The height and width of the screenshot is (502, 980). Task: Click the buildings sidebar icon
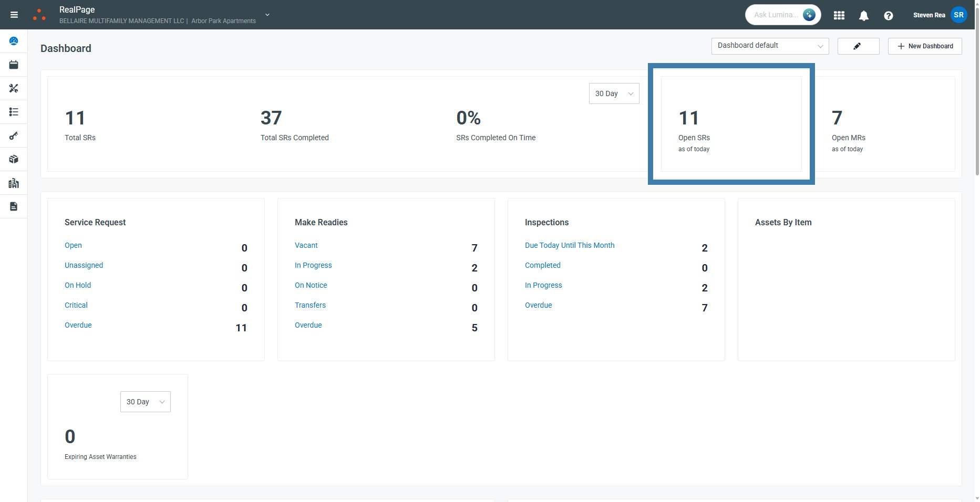(x=14, y=183)
